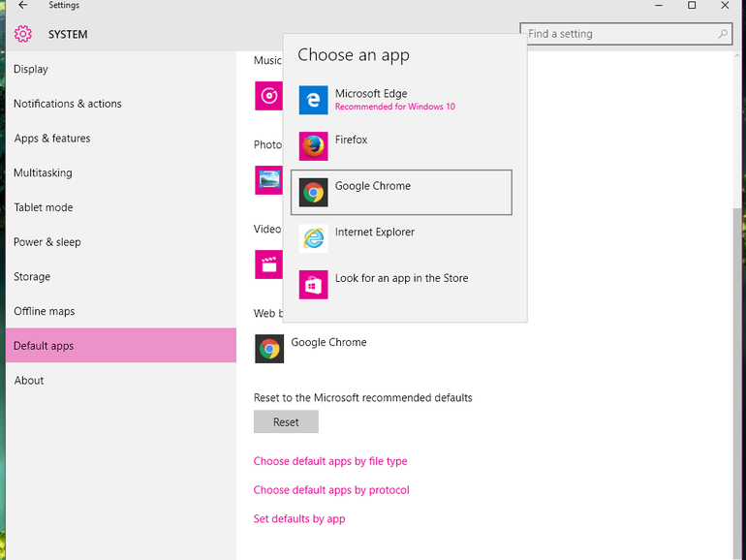This screenshot has height=560, width=746.
Task: Click the Reset to the Microsoft recommended defaults text
Action: click(363, 398)
